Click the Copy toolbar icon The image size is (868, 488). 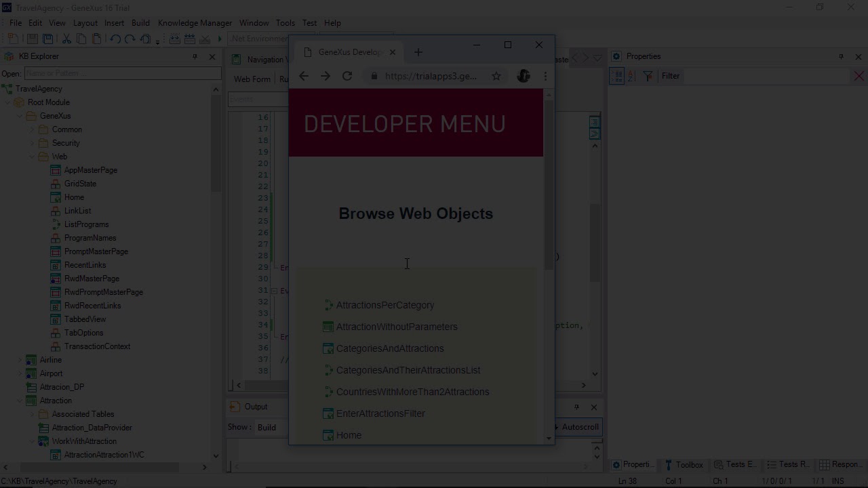81,39
